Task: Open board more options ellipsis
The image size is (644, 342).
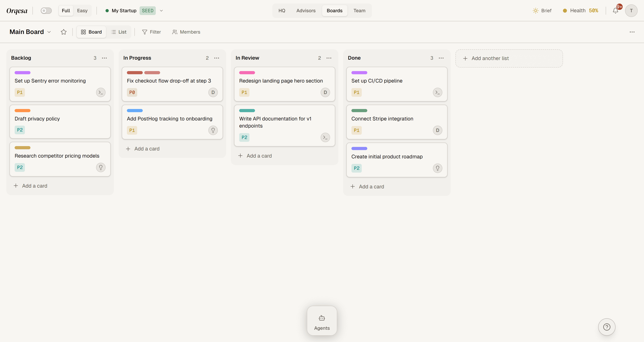Action: (632, 32)
